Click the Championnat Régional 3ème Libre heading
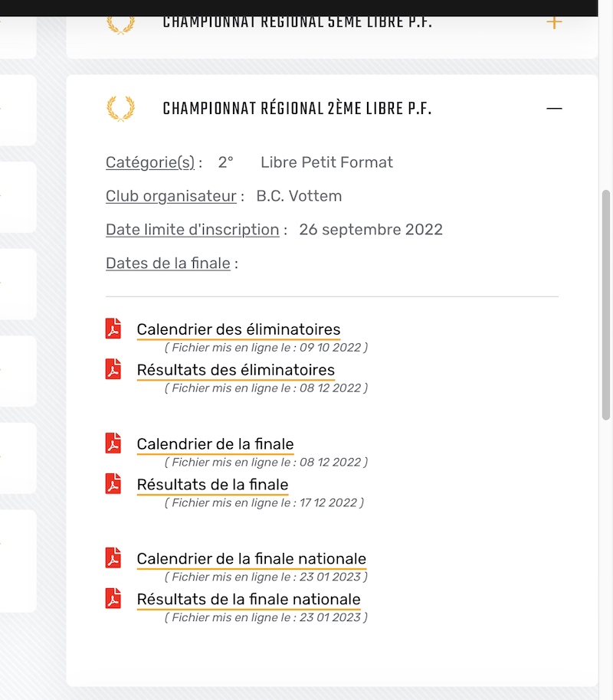Viewport: 613px width, 700px height. coord(297,22)
